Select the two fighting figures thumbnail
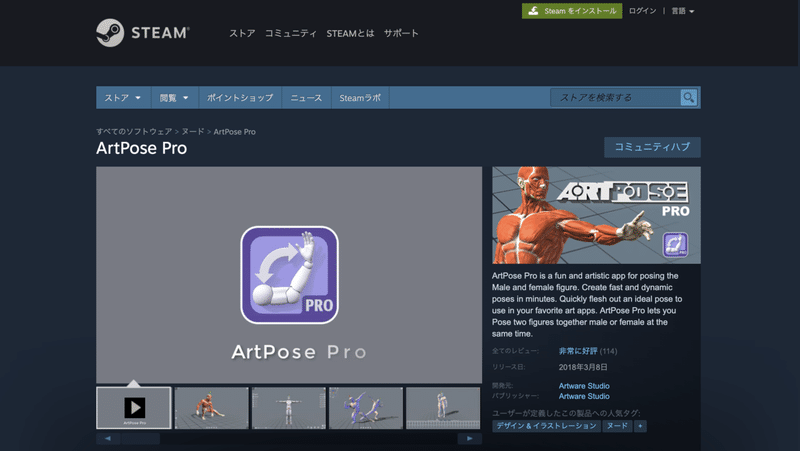Screen dimensions: 800x451 point(366,408)
